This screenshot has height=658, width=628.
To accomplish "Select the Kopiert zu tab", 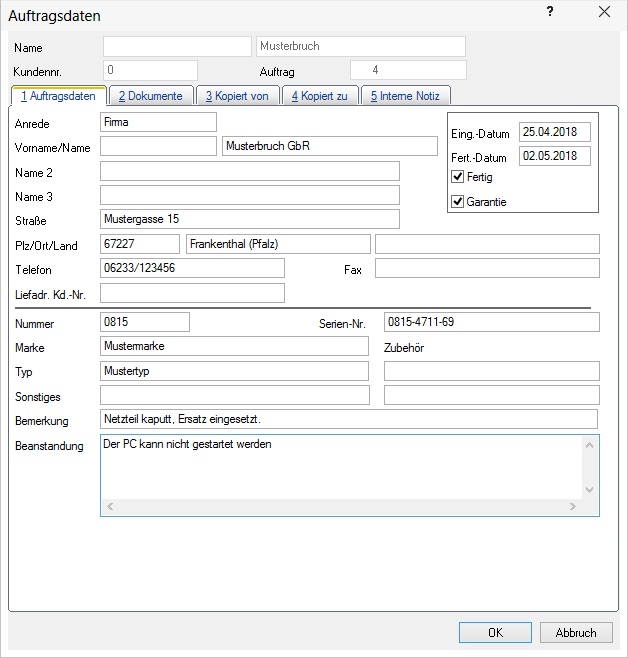I will click(318, 96).
